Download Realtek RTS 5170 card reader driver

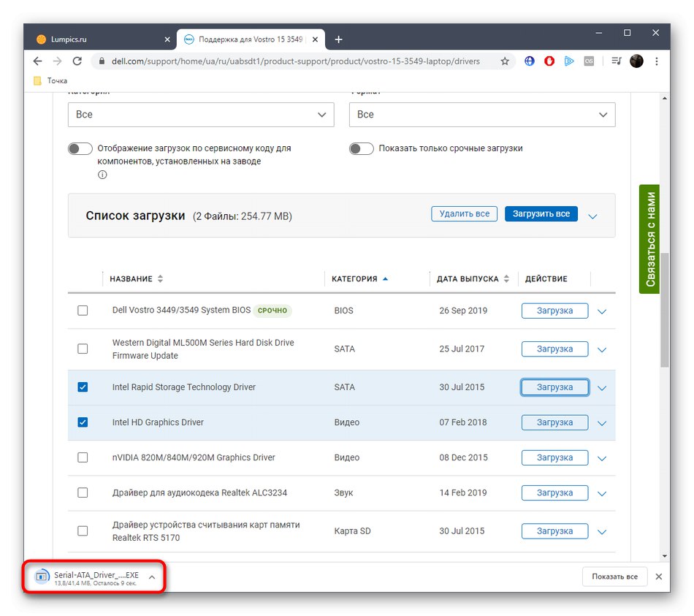tap(554, 531)
